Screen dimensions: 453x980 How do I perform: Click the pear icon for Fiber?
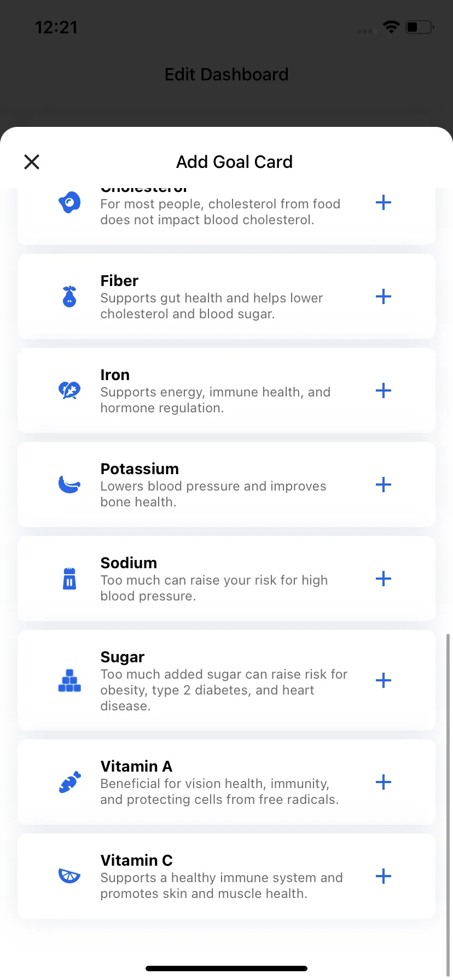tap(69, 297)
